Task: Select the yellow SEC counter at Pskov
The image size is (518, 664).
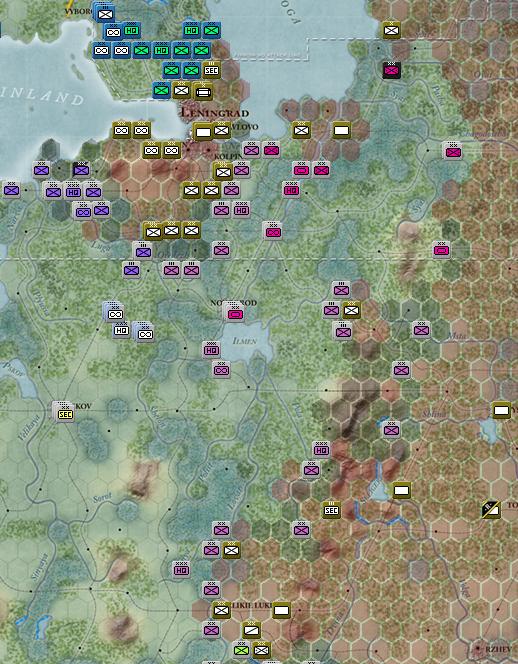Action: click(x=65, y=414)
